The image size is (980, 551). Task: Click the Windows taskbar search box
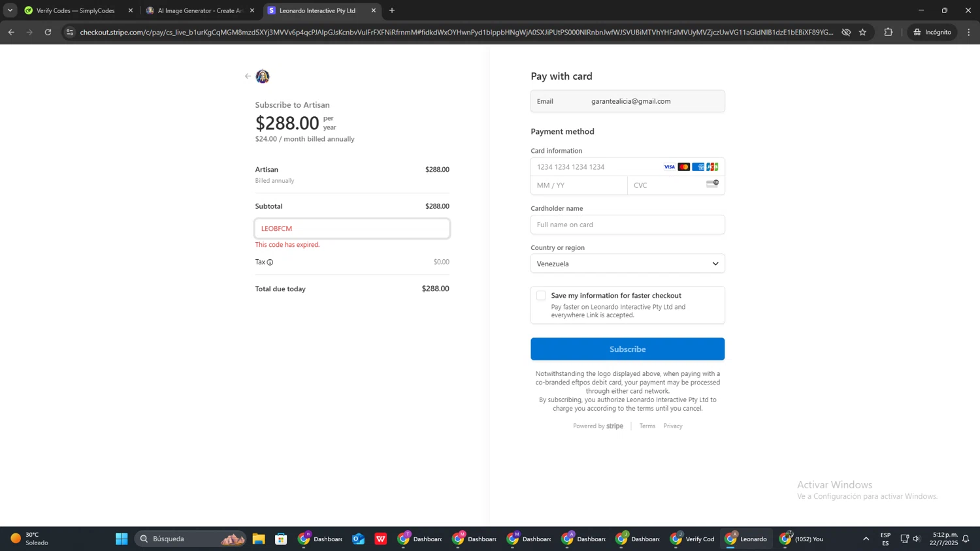pos(189,539)
